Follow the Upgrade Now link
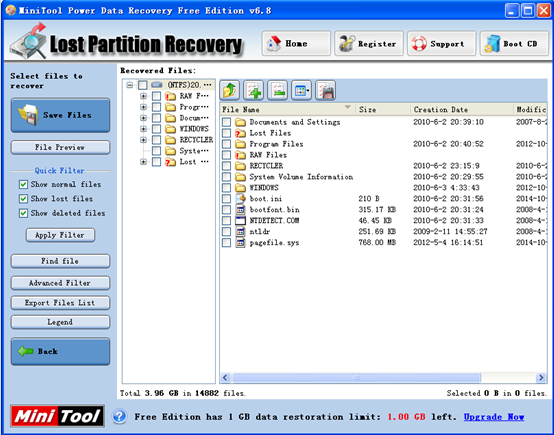Image resolution: width=554 pixels, height=435 pixels. click(494, 417)
